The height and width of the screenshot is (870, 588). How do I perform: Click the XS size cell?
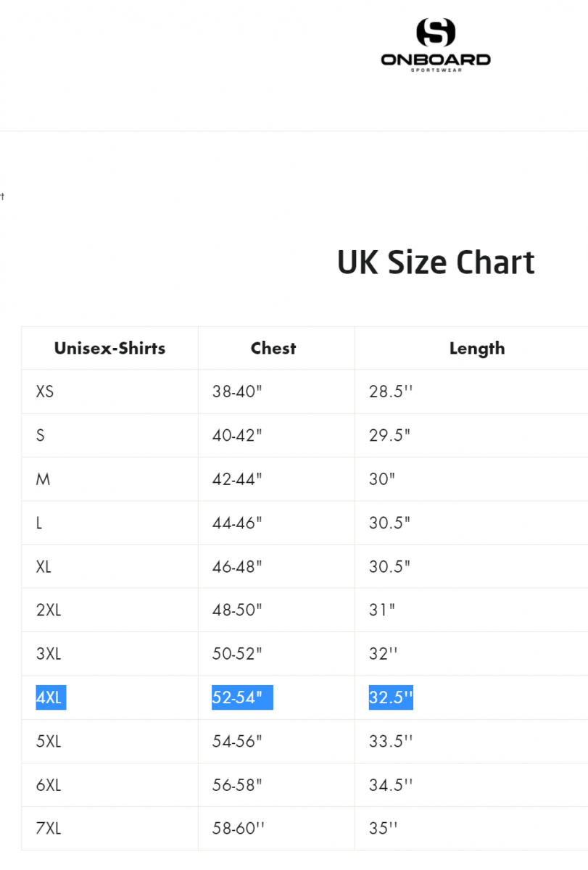pyautogui.click(x=45, y=392)
